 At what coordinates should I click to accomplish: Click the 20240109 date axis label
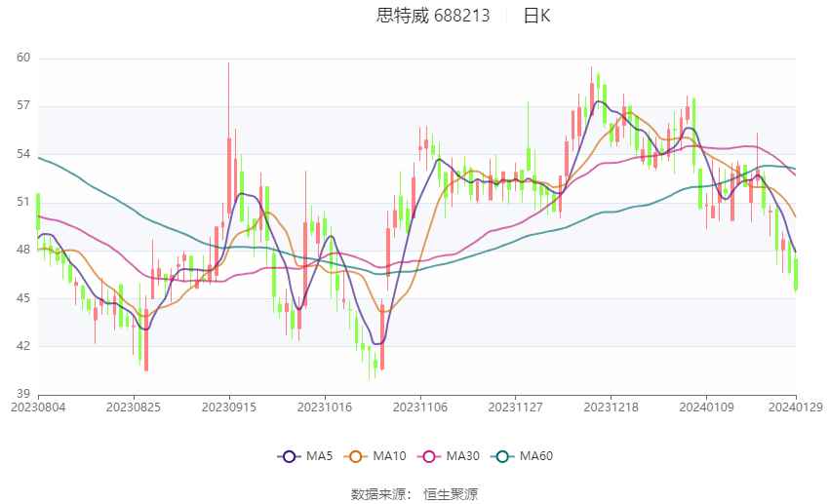(x=707, y=407)
